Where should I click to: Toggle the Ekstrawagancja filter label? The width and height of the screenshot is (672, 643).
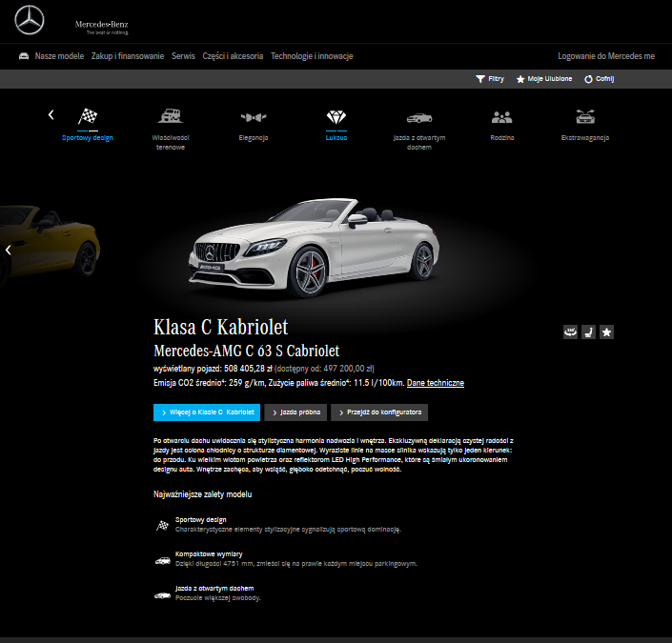point(585,137)
